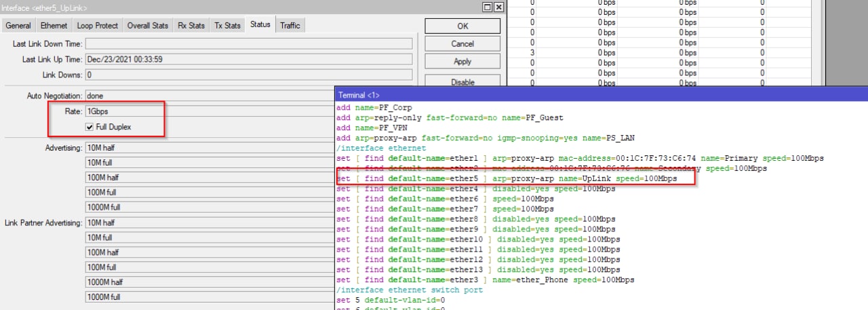Open the General tab
Viewport: 868px width, 310px height.
(x=18, y=26)
